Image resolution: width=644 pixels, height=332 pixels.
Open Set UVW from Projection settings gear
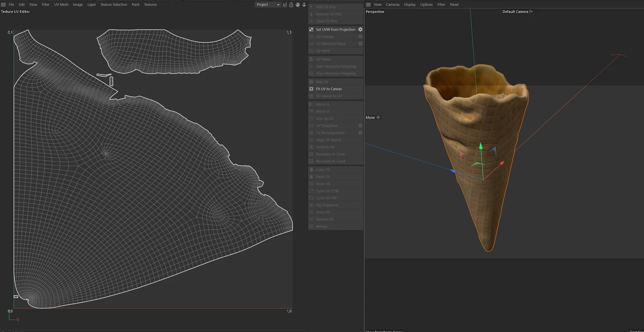360,29
